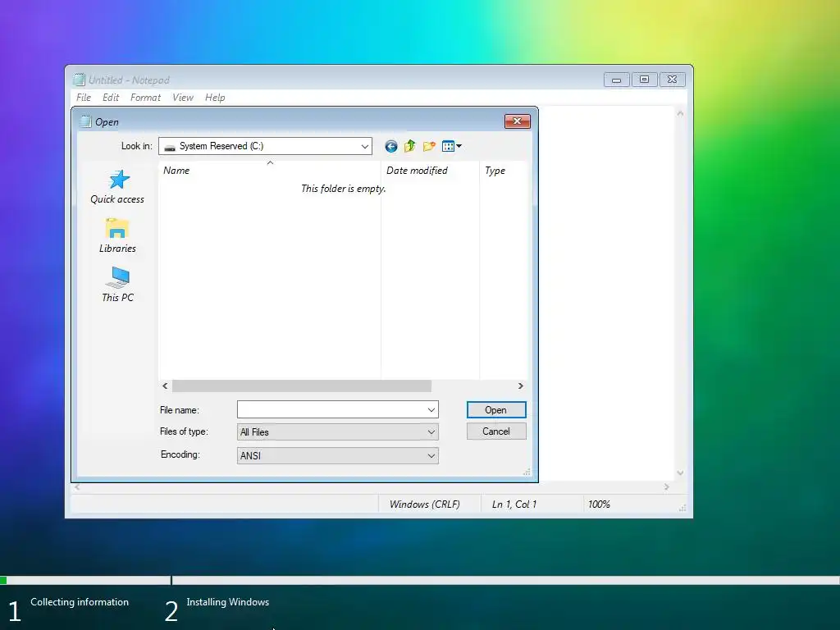Select Libraries in the places bar

click(117, 235)
